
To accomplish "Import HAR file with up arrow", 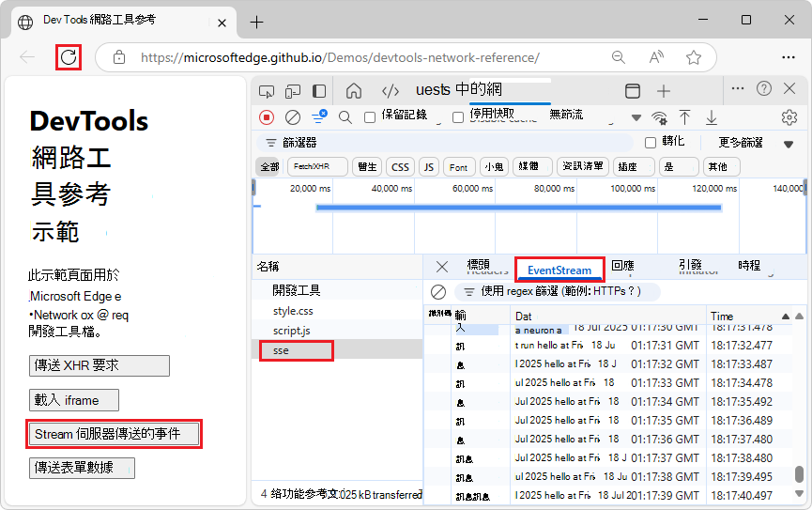I will click(684, 117).
